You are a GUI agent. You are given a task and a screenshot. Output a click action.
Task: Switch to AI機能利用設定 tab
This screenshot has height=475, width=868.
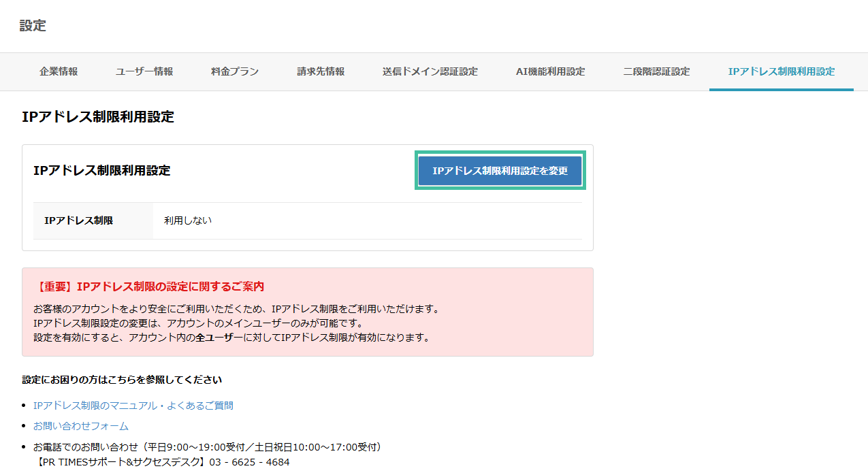[551, 71]
